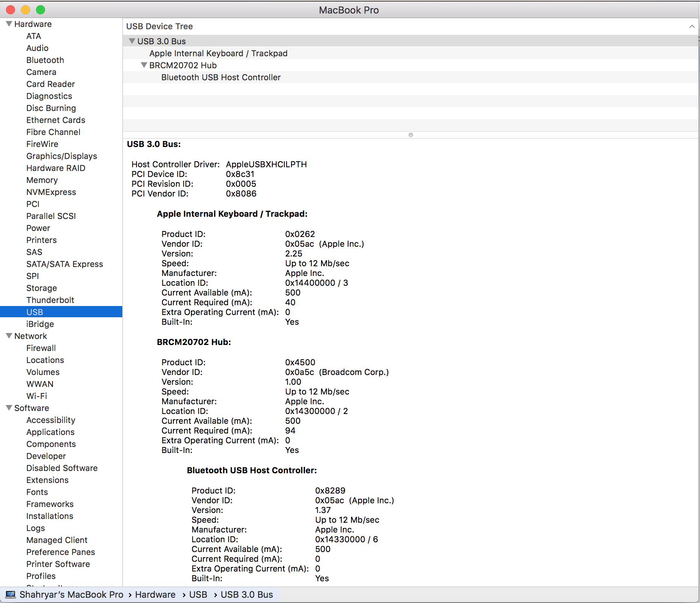The height and width of the screenshot is (603, 700).
Task: Select Fonts under Software
Action: pos(37,492)
